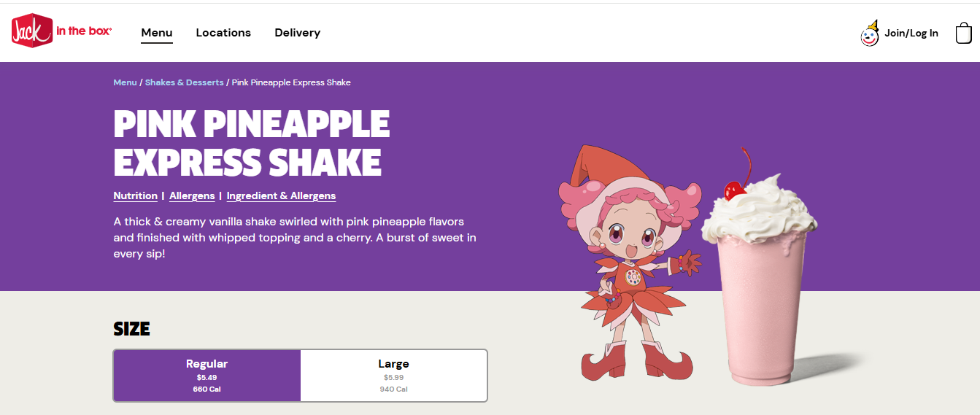Click the current breadcrumb Pink Pineapple Express Shake

pos(291,82)
